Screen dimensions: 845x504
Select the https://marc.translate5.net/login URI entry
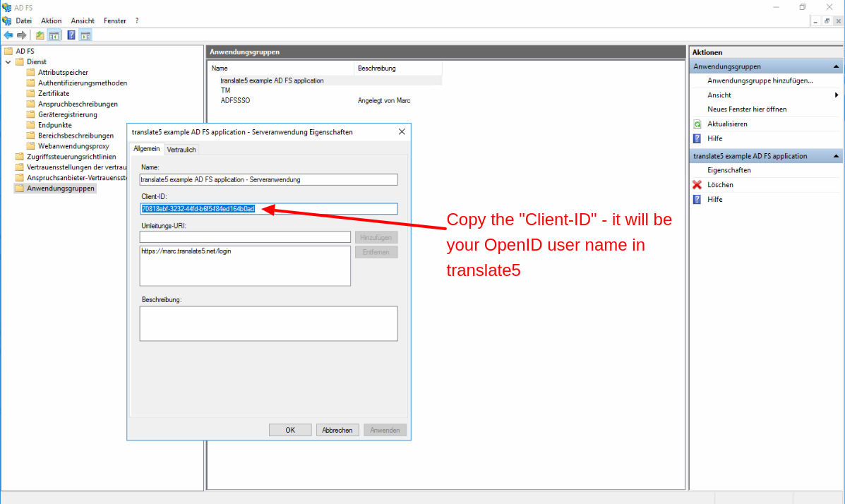point(186,251)
